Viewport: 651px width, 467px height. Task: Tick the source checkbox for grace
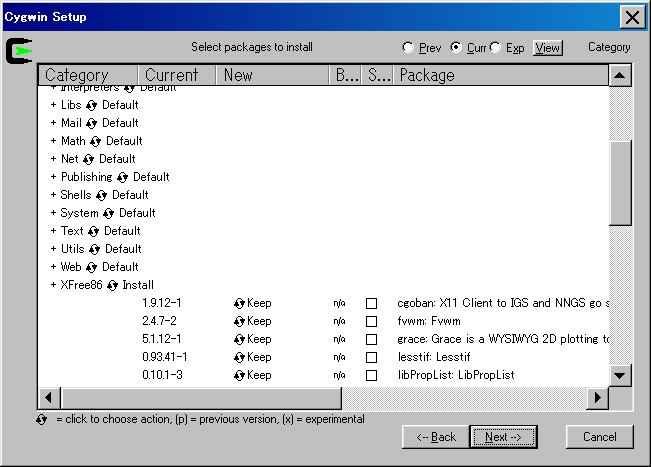pos(371,340)
